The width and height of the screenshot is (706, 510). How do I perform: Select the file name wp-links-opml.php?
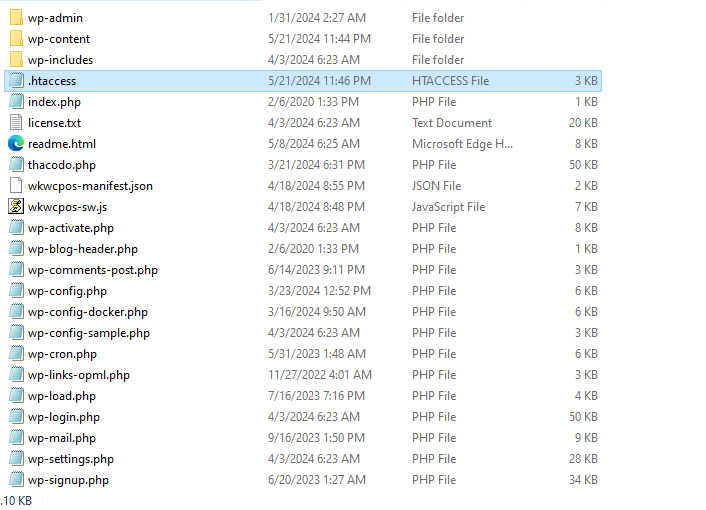[79, 375]
